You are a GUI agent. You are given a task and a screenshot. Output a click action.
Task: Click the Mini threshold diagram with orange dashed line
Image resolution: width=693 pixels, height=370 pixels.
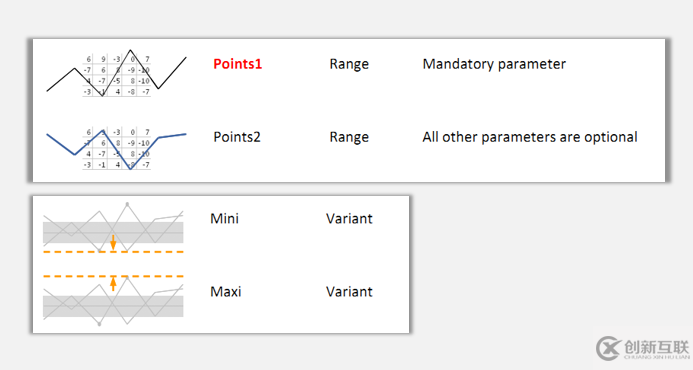point(113,228)
